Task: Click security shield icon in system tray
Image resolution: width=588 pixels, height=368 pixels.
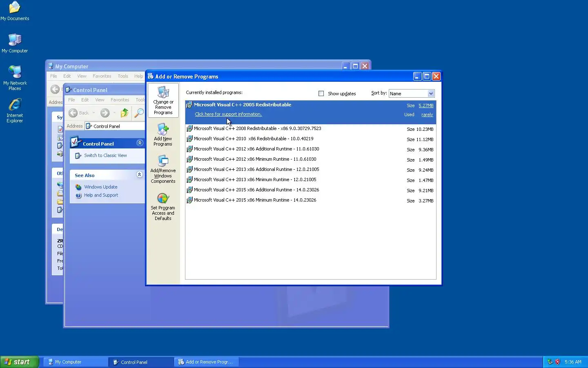Action: [x=557, y=362]
